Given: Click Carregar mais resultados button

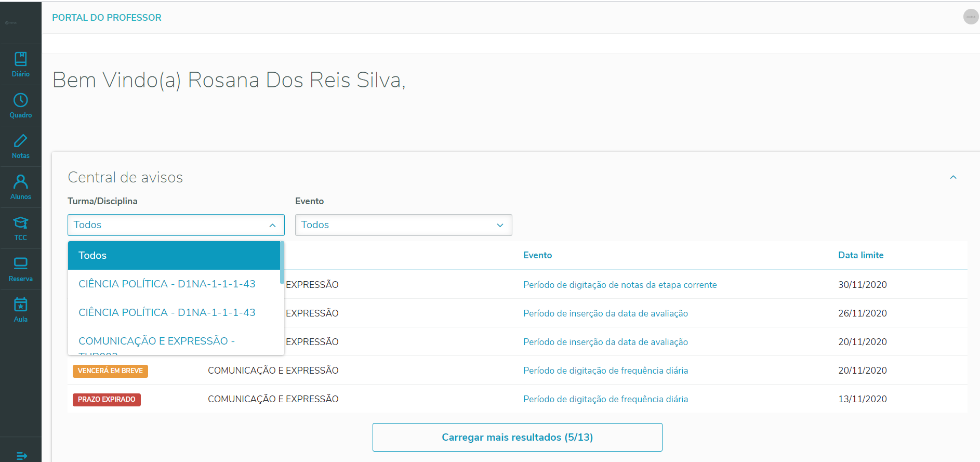Looking at the screenshot, I should [x=517, y=437].
